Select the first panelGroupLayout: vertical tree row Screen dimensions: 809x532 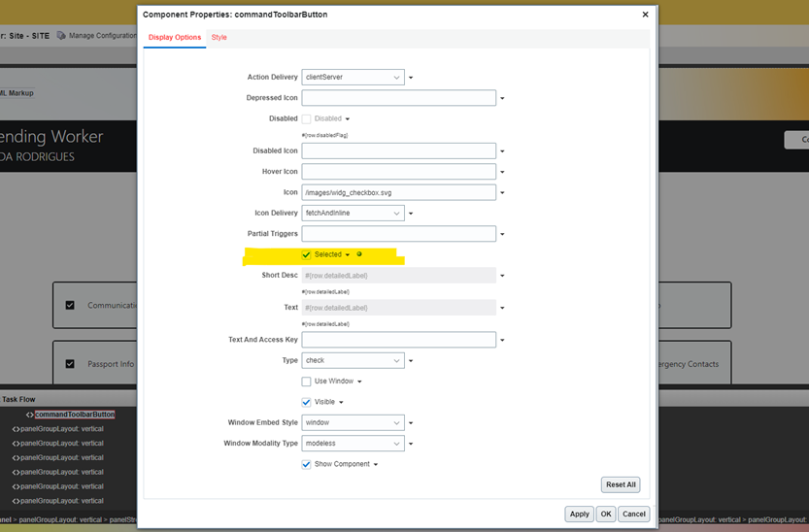click(x=62, y=429)
